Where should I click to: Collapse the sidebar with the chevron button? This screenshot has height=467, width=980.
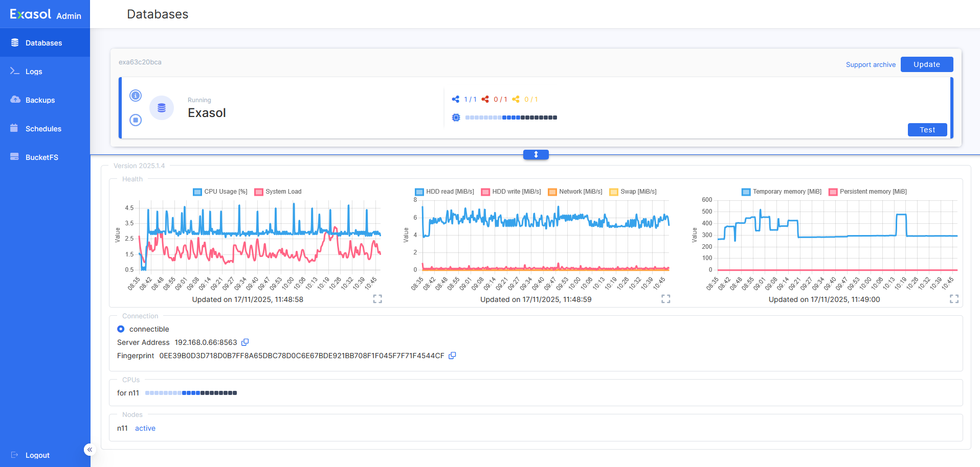(90, 449)
